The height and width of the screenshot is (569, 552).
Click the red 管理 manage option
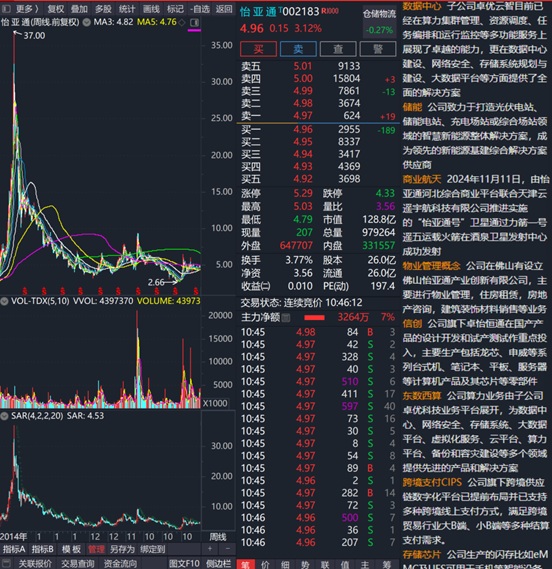(x=96, y=549)
